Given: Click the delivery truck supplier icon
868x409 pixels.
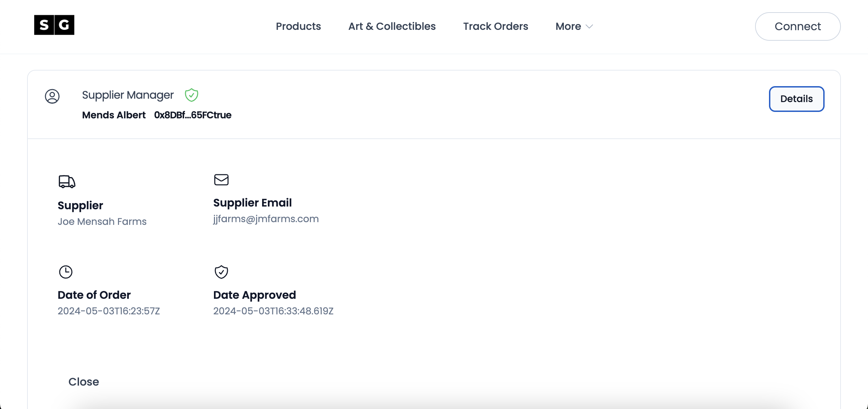Looking at the screenshot, I should tap(67, 181).
